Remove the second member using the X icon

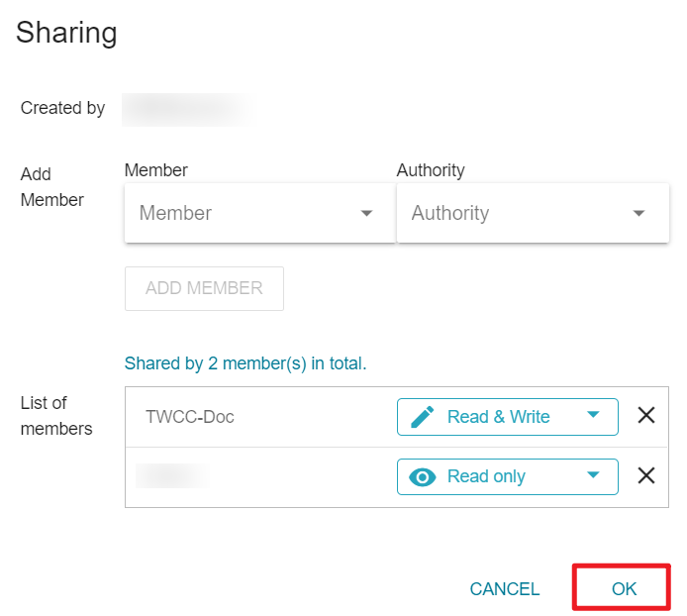646,475
